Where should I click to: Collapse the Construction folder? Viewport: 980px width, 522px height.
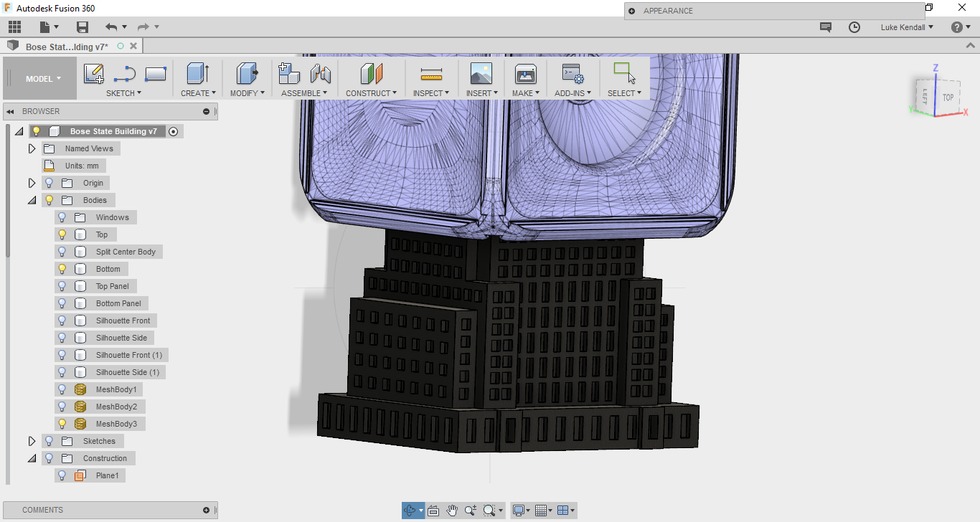pos(32,459)
